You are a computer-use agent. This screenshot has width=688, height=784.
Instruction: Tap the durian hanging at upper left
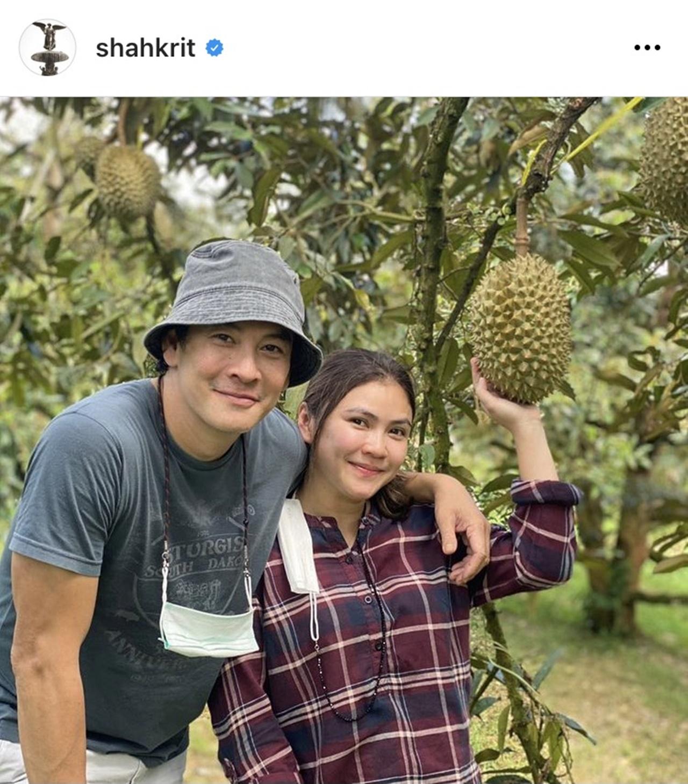(127, 182)
